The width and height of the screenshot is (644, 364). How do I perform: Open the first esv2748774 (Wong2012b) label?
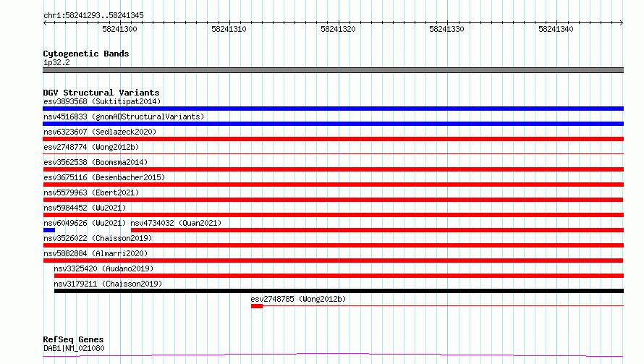[x=91, y=147]
